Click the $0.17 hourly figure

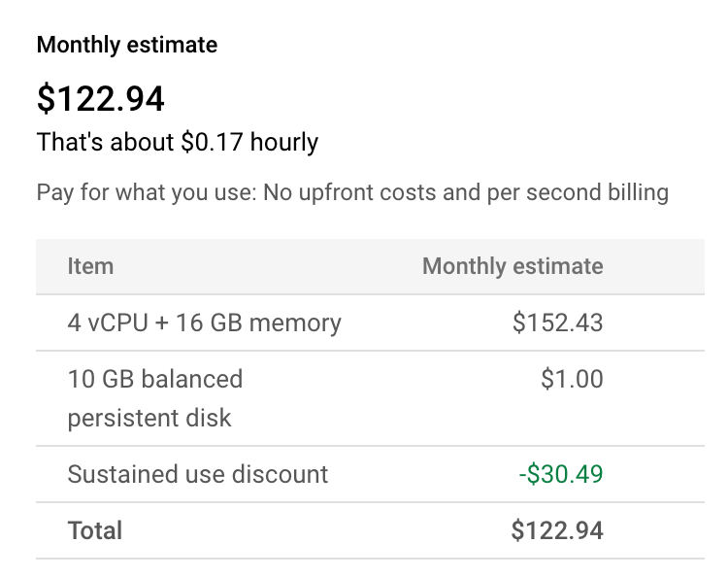pyautogui.click(x=212, y=143)
